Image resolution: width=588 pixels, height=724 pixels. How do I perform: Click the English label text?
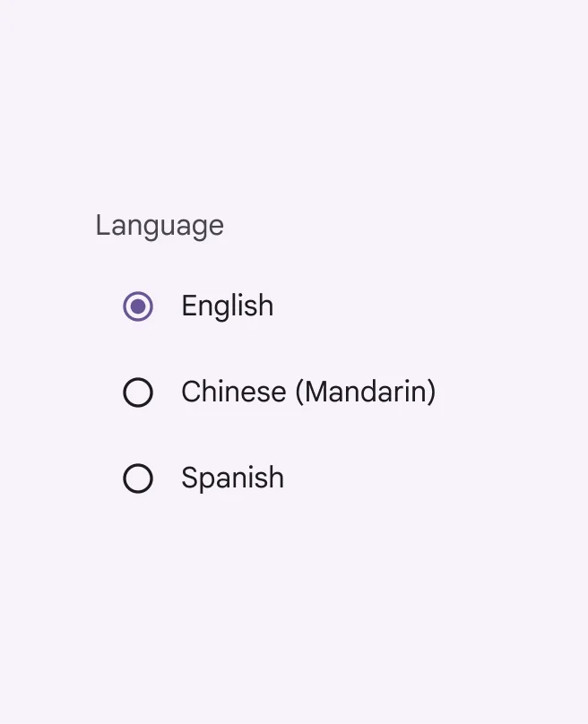click(227, 306)
